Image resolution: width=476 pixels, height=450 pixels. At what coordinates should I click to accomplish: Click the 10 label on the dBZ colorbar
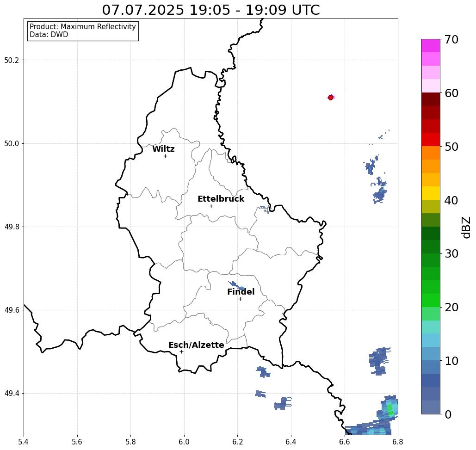point(451,361)
